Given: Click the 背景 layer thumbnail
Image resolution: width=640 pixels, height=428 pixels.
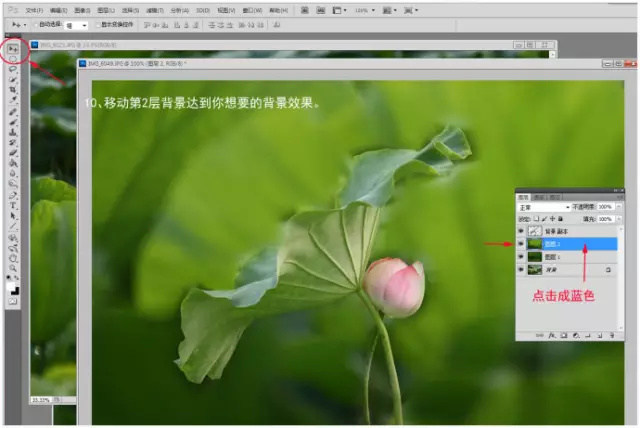Looking at the screenshot, I should (x=535, y=270).
